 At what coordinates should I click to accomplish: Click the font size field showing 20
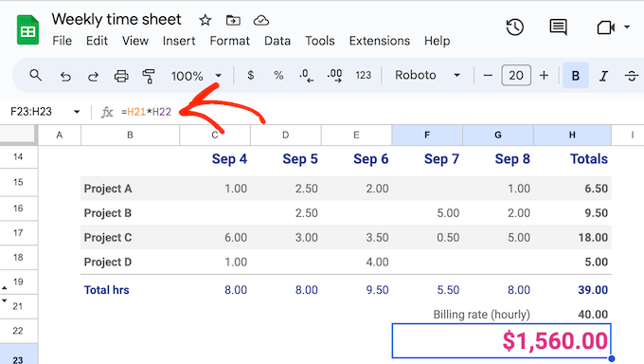point(516,75)
